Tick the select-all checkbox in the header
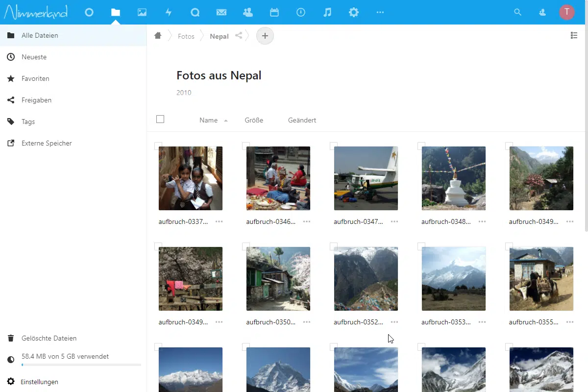The height and width of the screenshot is (392, 588). tap(160, 119)
